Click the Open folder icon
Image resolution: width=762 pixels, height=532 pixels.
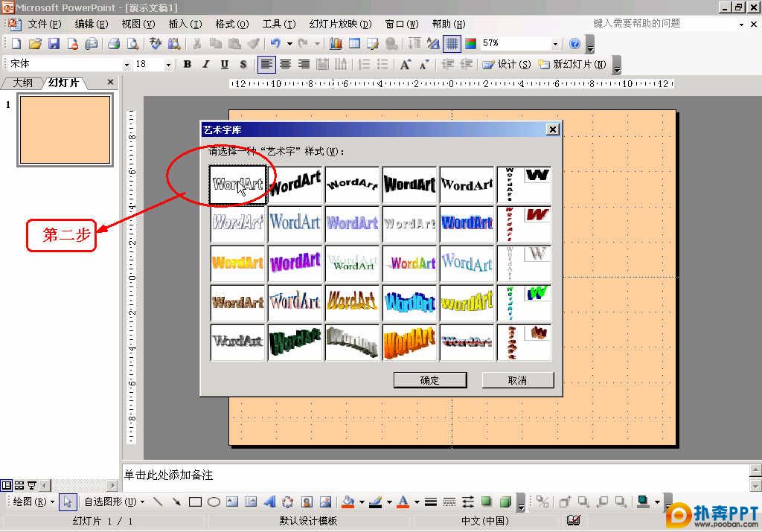point(34,44)
